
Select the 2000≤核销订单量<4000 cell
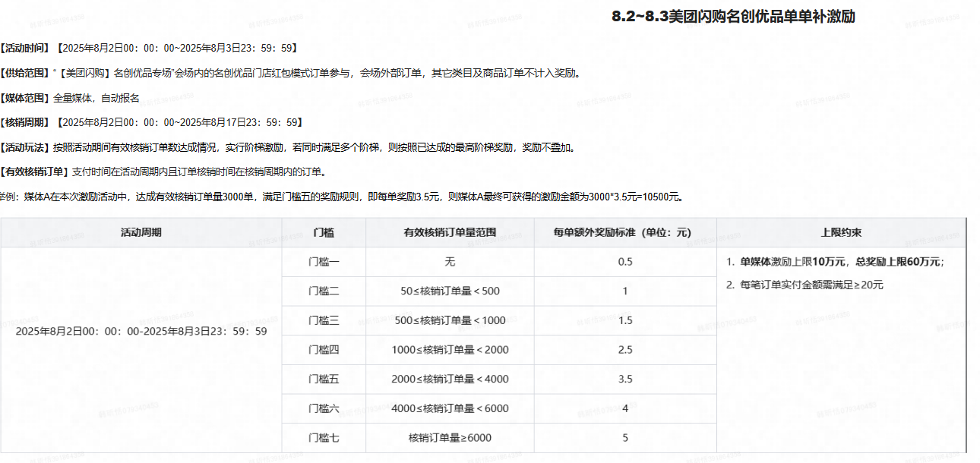pos(450,379)
